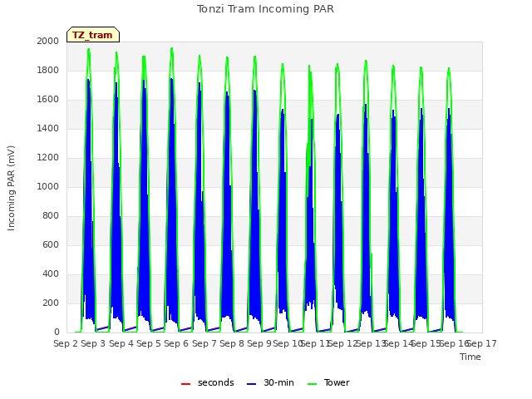Click the blue 30-min legend swatch
This screenshot has width=532, height=399.
click(x=251, y=384)
